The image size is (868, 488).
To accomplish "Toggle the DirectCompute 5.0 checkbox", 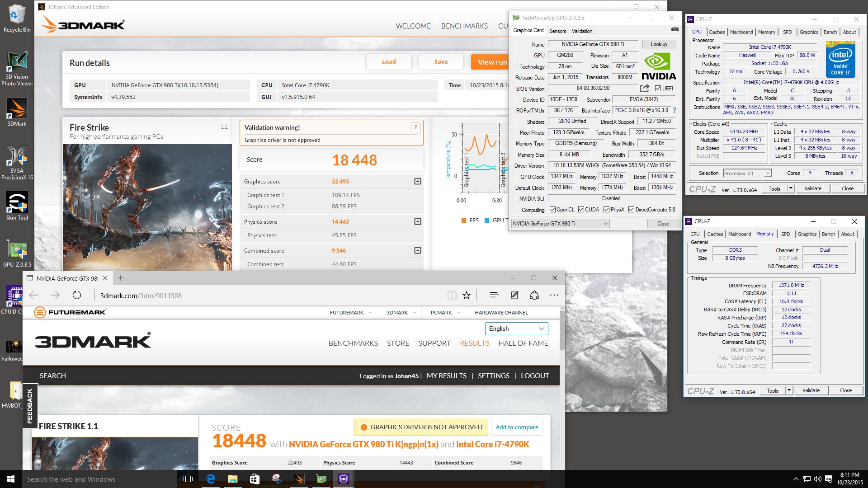I will pos(631,210).
